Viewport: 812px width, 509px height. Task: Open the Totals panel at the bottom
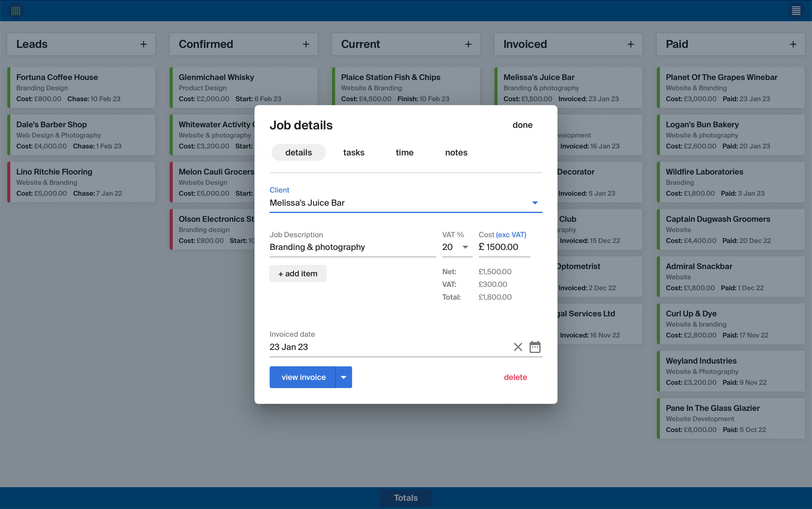coord(406,497)
